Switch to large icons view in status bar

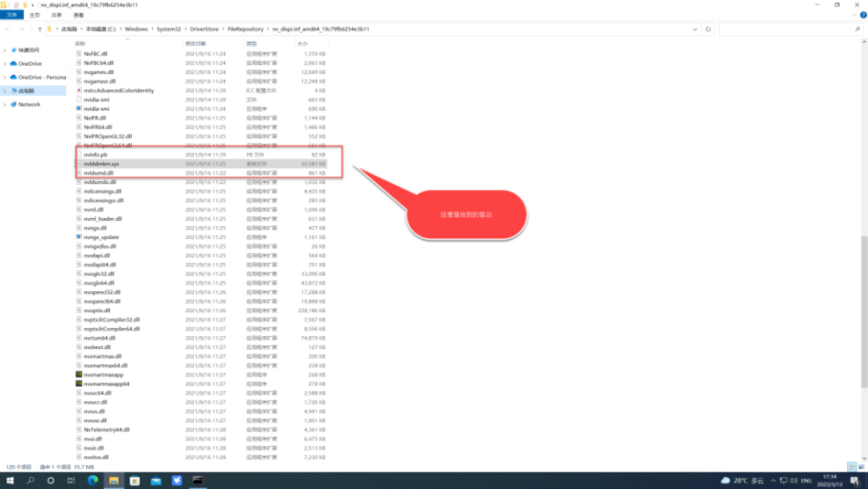pos(862,466)
